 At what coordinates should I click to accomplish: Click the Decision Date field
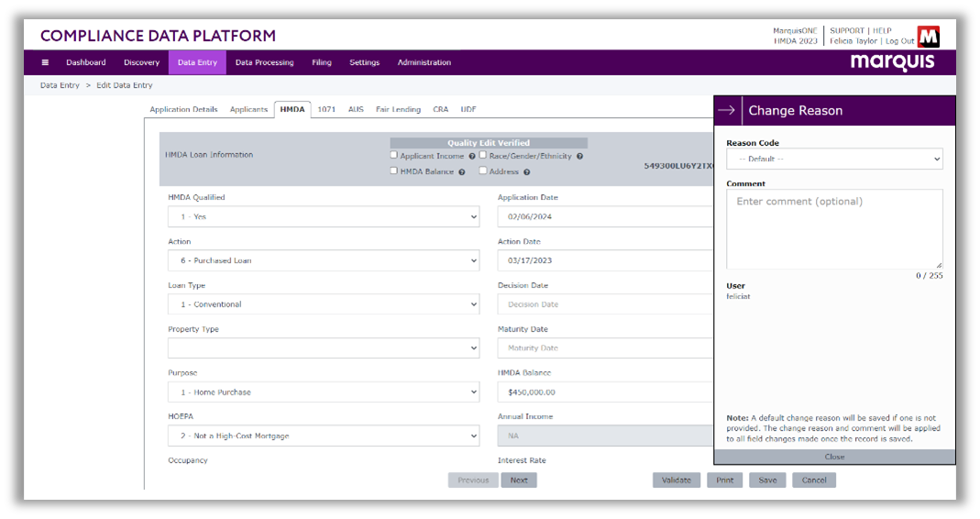605,304
